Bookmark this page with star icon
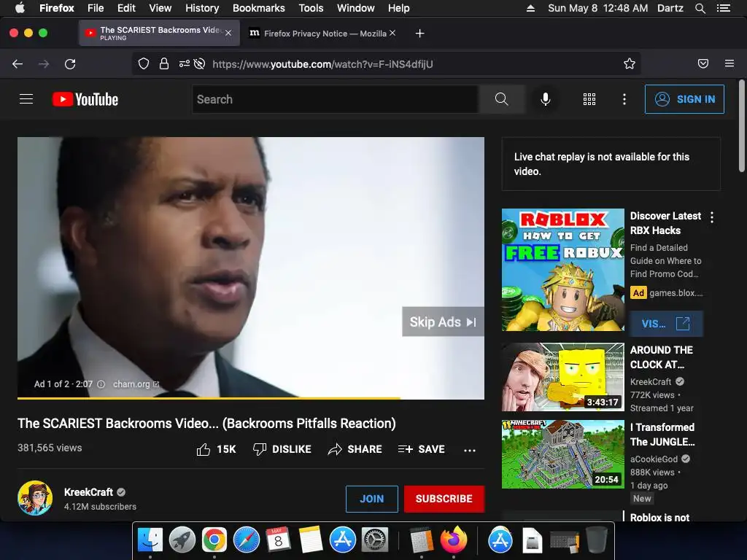This screenshot has width=747, height=560. tap(630, 64)
